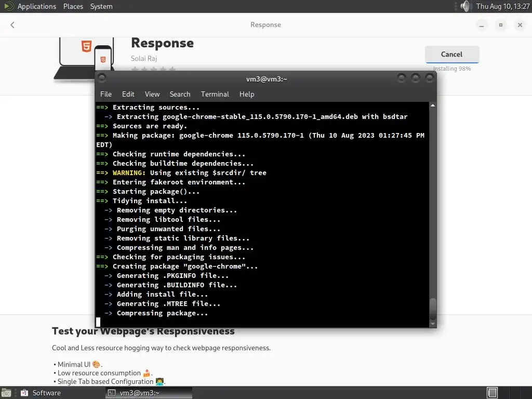Minimize the terminal window
The width and height of the screenshot is (532, 399).
coord(402,78)
